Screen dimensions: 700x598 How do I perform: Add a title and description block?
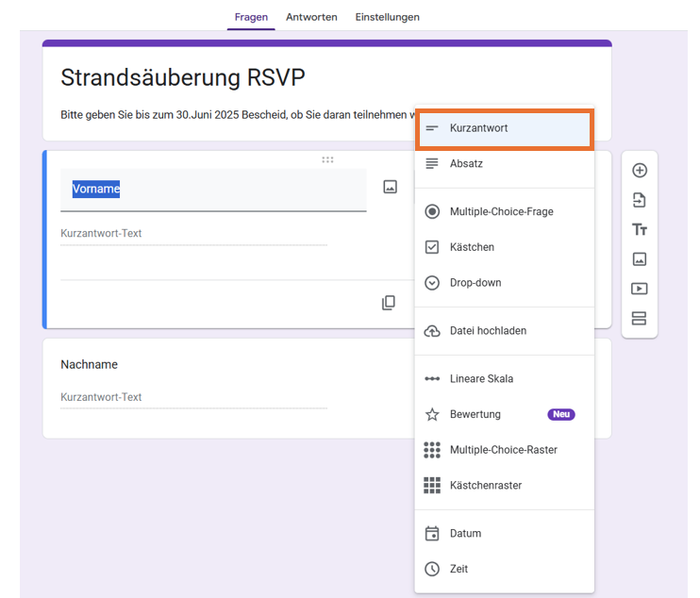point(640,229)
